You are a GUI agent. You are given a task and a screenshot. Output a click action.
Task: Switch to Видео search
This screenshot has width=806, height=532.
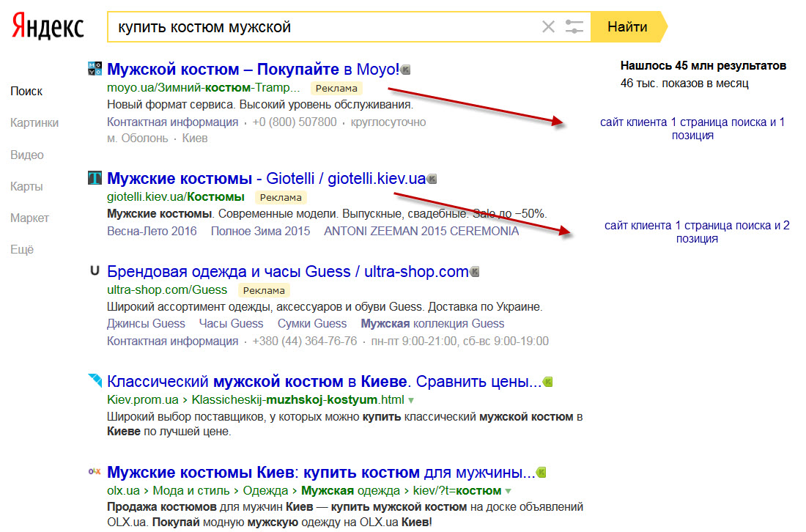[x=26, y=155]
